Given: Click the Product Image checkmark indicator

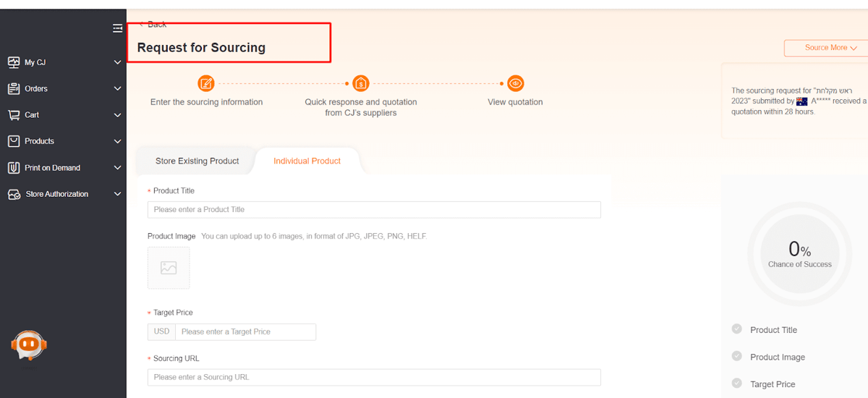Looking at the screenshot, I should click(737, 356).
